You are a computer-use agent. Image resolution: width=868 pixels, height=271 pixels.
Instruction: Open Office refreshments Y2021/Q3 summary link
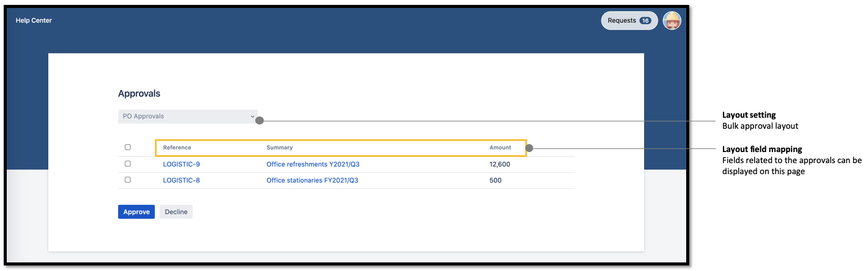[317, 164]
